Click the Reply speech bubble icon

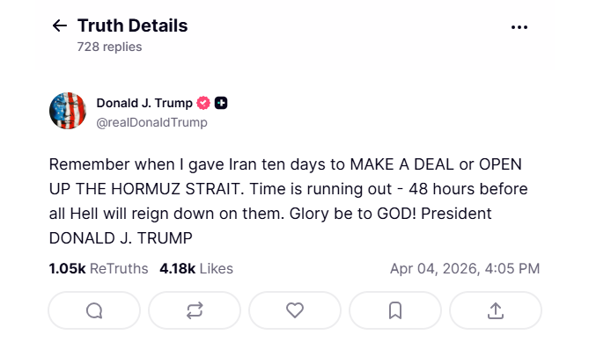[94, 310]
